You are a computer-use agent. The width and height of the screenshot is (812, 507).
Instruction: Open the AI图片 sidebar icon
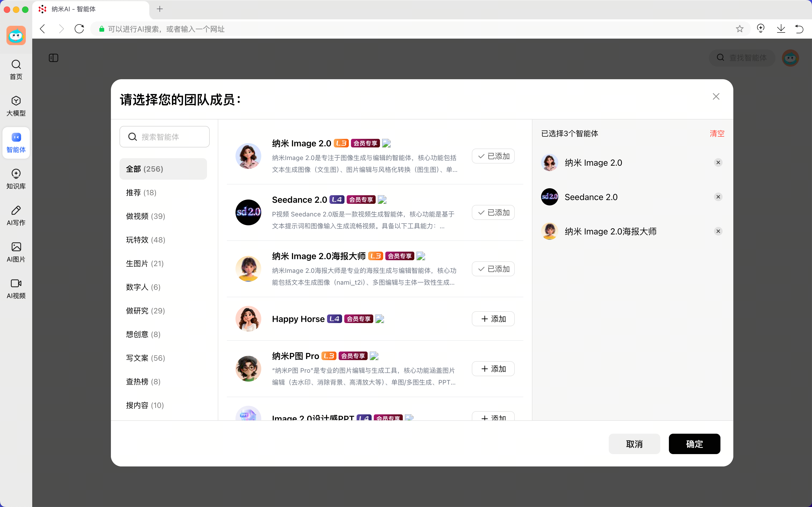coord(16,252)
